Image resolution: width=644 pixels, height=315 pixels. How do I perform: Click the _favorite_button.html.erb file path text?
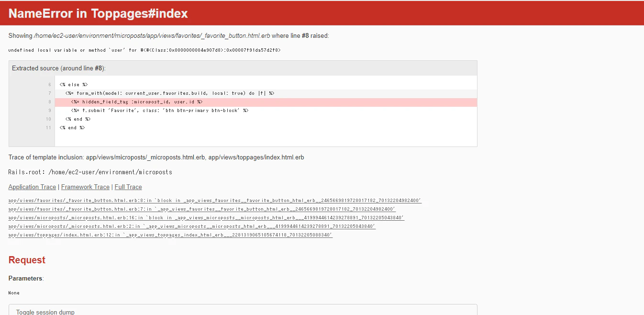click(152, 36)
